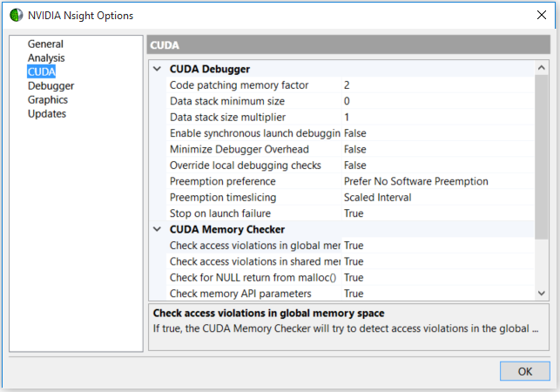560x392 pixels.
Task: Click the CUDA Memory Checker section heading
Action: (227, 229)
